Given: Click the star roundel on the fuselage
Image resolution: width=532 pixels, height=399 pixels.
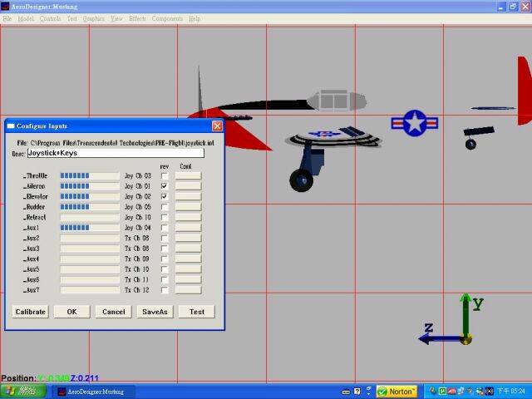Looking at the screenshot, I should point(414,123).
